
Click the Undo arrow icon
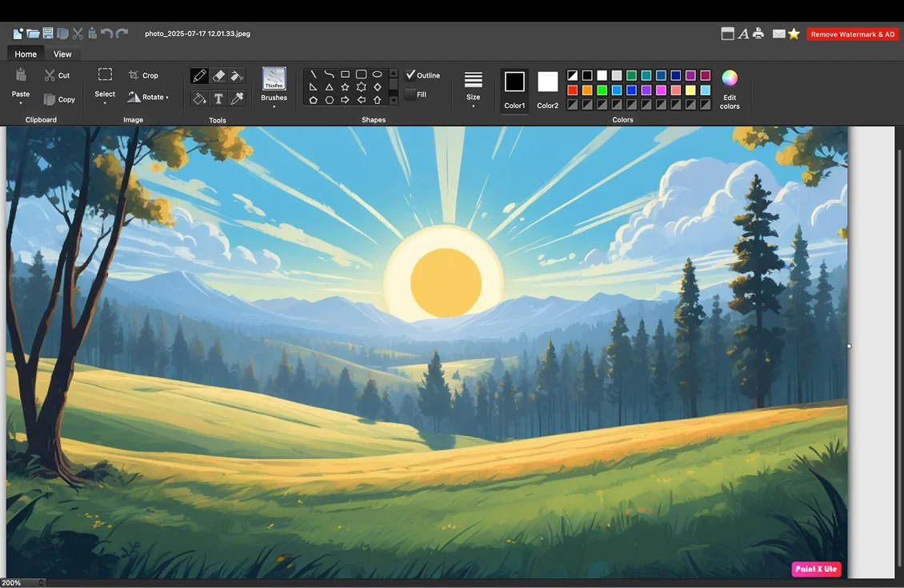click(106, 34)
